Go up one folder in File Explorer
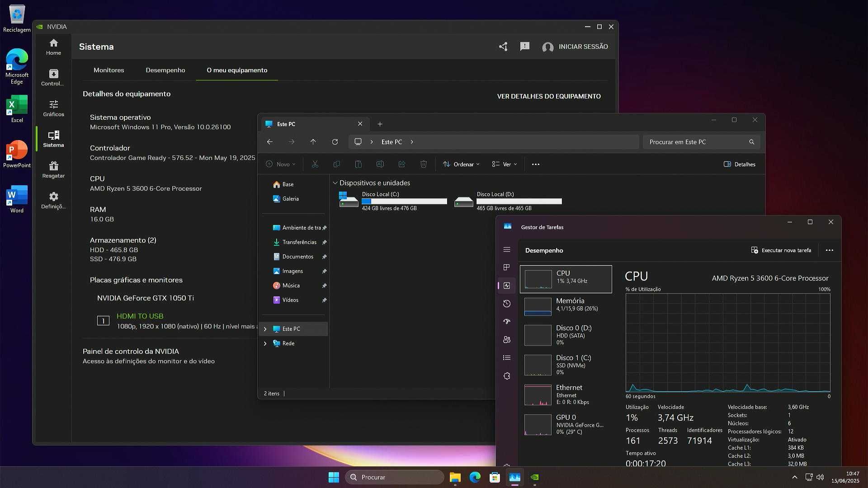 point(313,142)
